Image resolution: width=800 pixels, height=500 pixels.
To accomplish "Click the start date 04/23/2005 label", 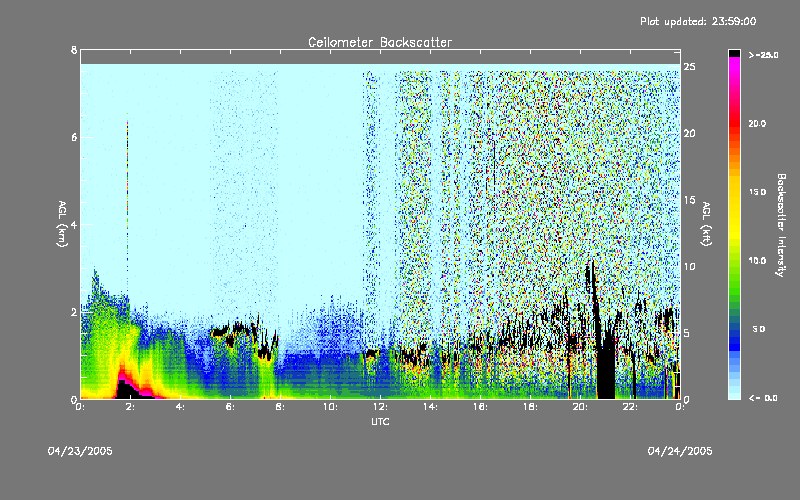I will coord(80,451).
